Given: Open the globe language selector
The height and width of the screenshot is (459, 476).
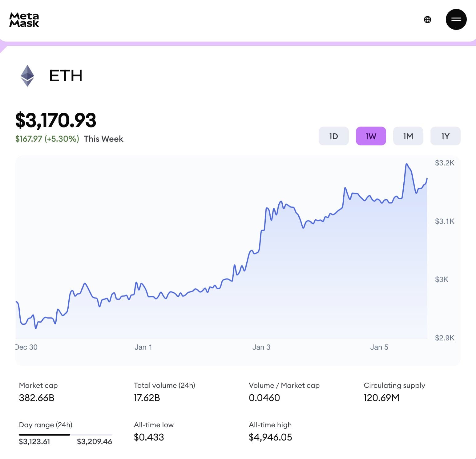Looking at the screenshot, I should [x=427, y=20].
